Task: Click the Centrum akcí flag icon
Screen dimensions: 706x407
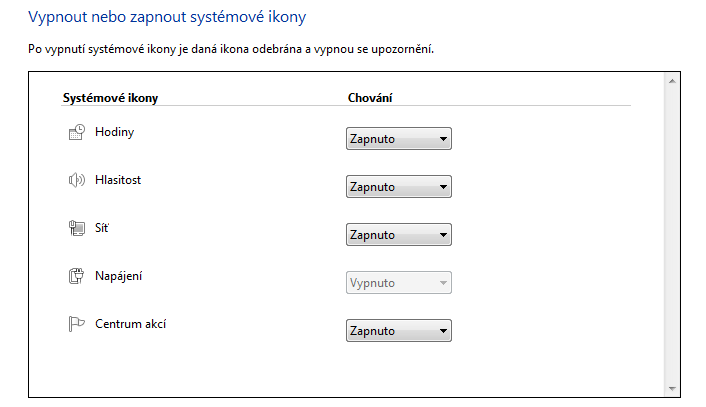Action: pos(77,324)
